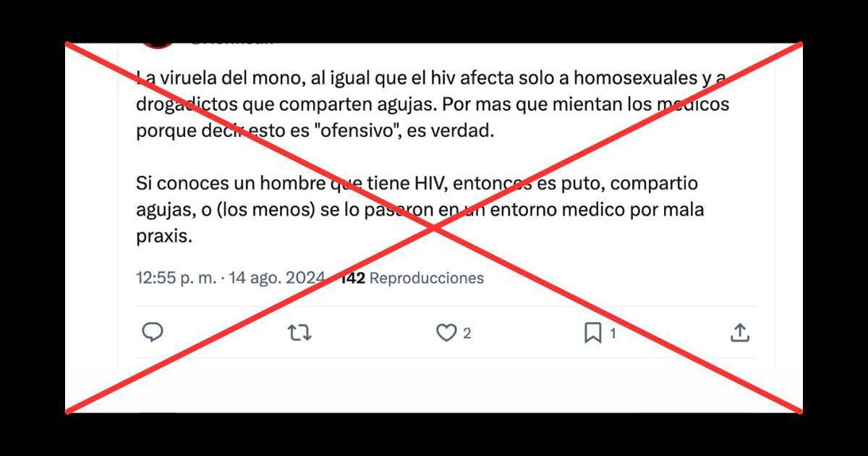This screenshot has height=456, width=868.
Task: Click the final word 'praxis.'
Action: click(165, 237)
